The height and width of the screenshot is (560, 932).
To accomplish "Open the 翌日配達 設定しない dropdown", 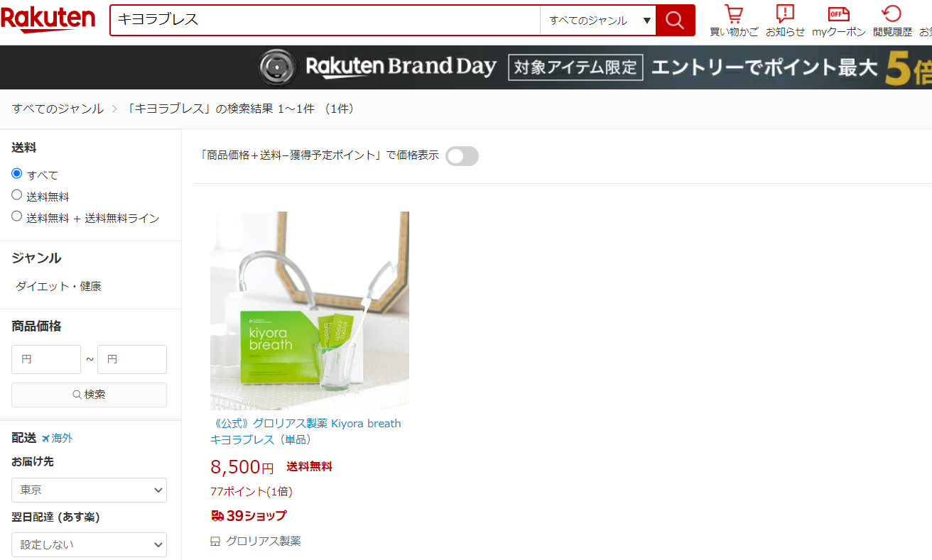I will pyautogui.click(x=89, y=544).
